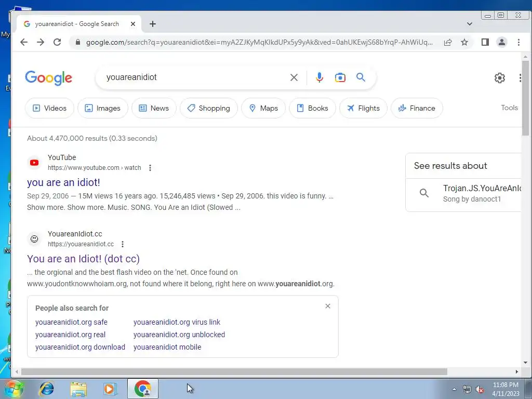Image resolution: width=532 pixels, height=399 pixels.
Task: Click the https://youareanidiot.cc URL text
Action: (x=81, y=244)
